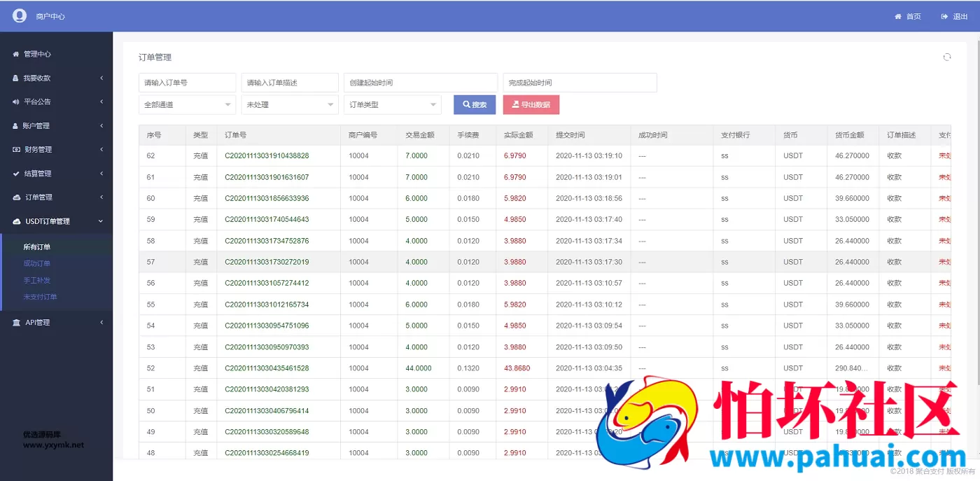
Task: Click order number C20201113031856633936
Action: pyautogui.click(x=267, y=198)
